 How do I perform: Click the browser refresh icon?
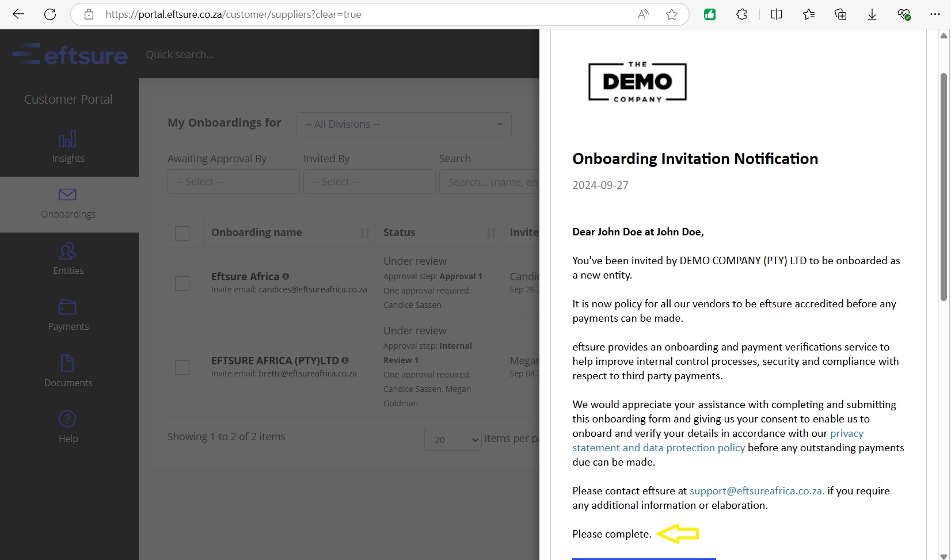pyautogui.click(x=50, y=14)
